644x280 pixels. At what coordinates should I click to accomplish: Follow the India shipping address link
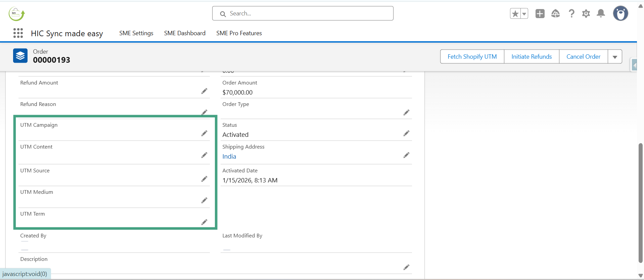pyautogui.click(x=229, y=157)
